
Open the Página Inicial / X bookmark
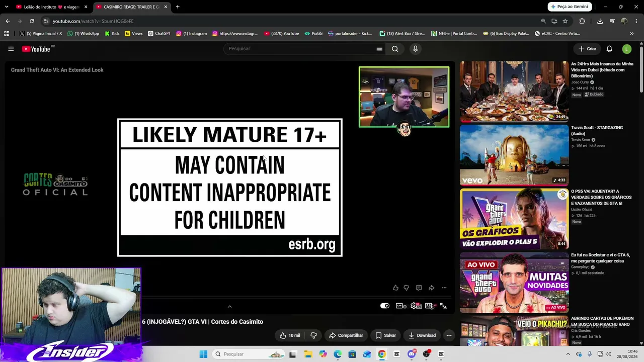tap(41, 34)
